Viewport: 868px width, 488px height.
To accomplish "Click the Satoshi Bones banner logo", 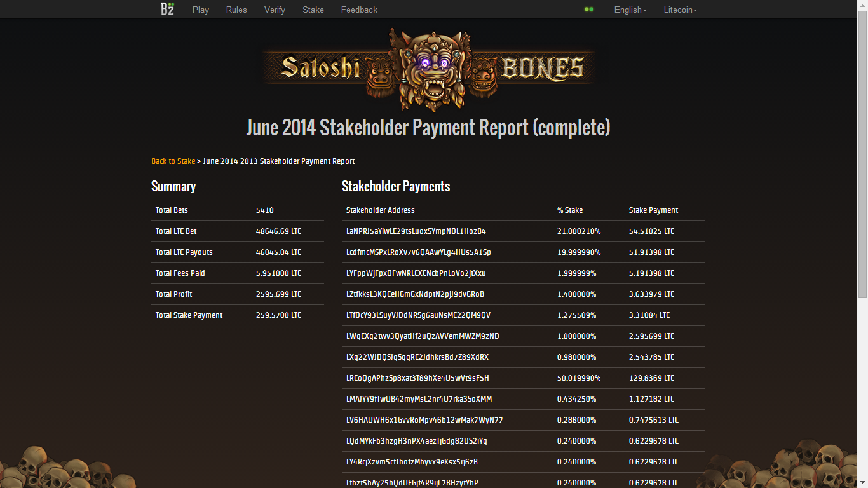I will (x=429, y=69).
